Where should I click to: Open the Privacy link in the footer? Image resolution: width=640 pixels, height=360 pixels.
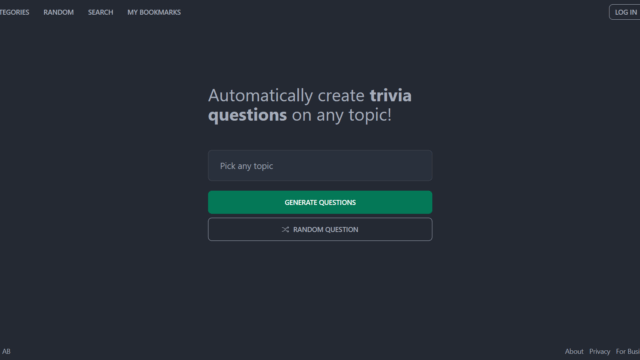(x=600, y=351)
